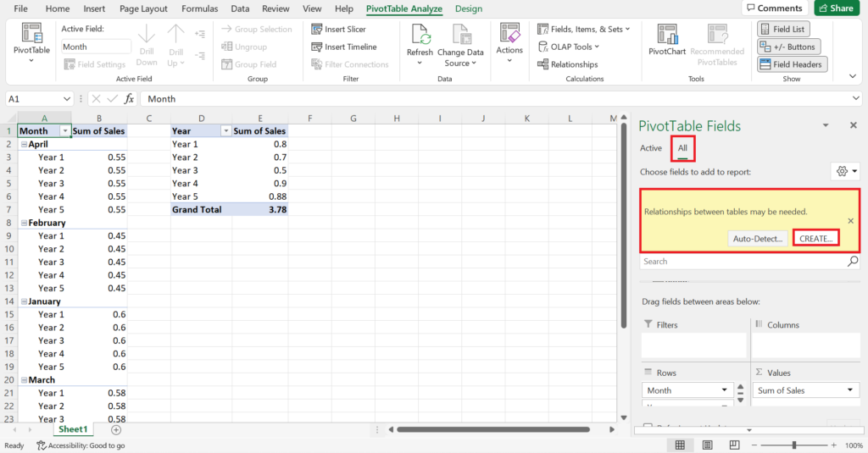Viewport: 868px width, 453px height.
Task: Collapse the April group in pivot table
Action: pyautogui.click(x=24, y=145)
